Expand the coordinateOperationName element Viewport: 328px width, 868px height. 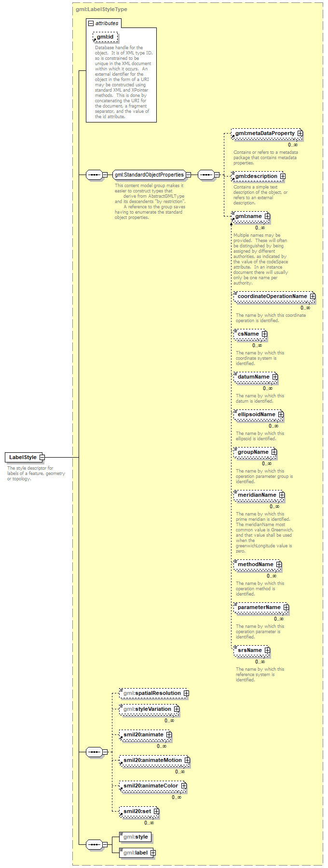(313, 296)
